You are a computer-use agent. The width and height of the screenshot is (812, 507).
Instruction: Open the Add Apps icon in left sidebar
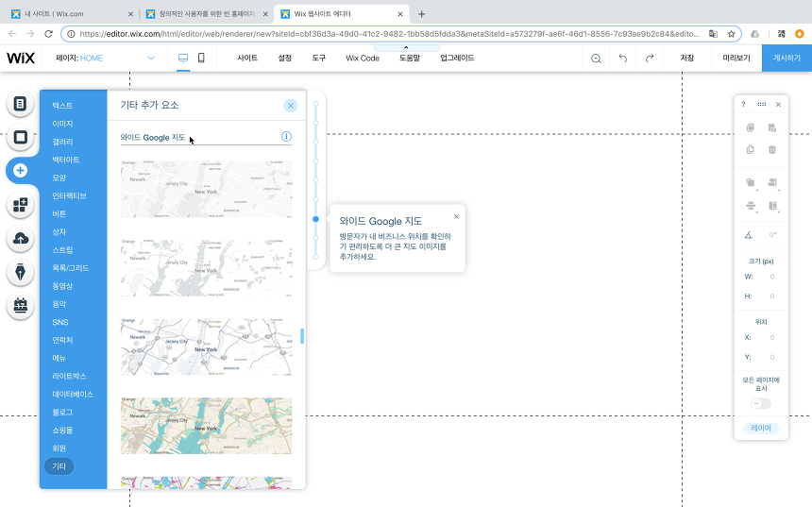pos(20,205)
